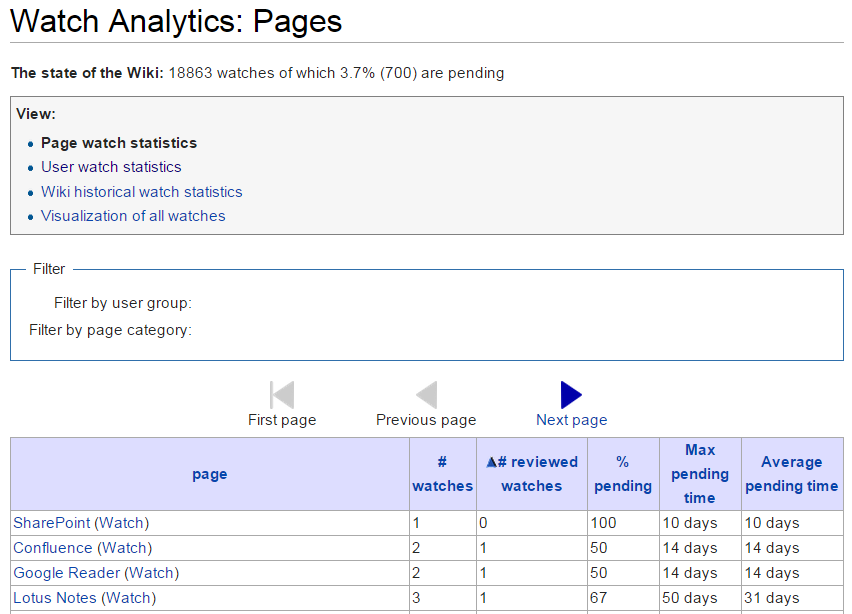Open Wiki historical watch statistics
The height and width of the screenshot is (614, 852).
click(x=142, y=192)
